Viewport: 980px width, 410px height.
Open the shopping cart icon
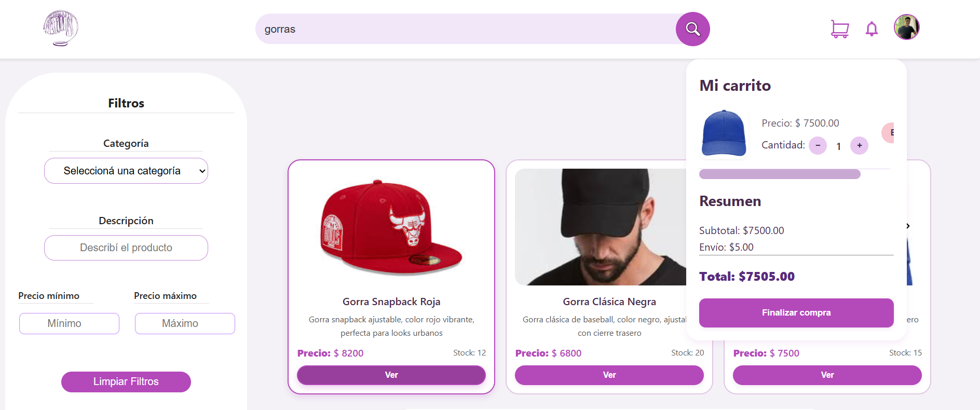[x=839, y=29]
